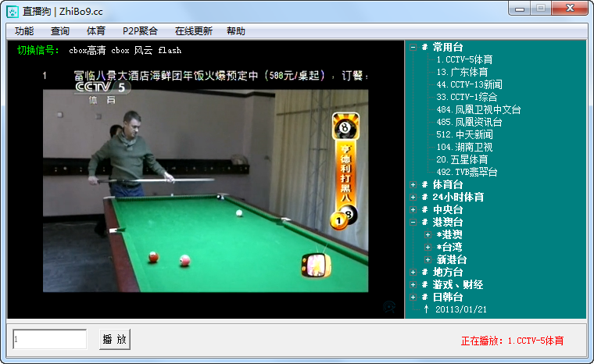
Task: Click the 20113/01/21 date entry
Action: pos(460,310)
